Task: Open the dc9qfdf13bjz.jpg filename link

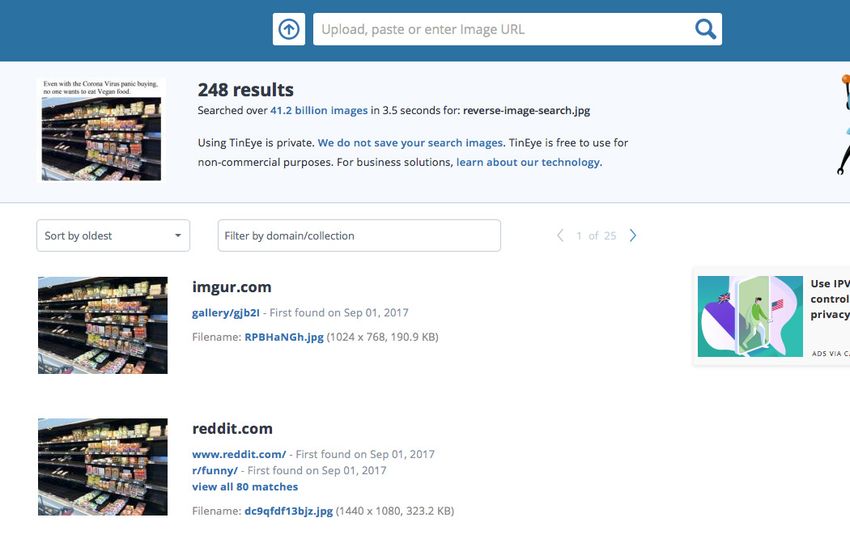Action: click(288, 511)
